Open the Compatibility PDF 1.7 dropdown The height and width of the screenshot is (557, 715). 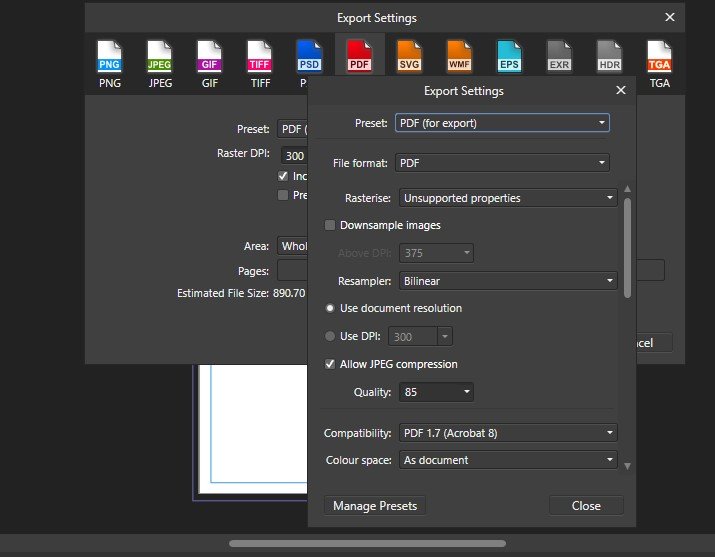tap(508, 433)
